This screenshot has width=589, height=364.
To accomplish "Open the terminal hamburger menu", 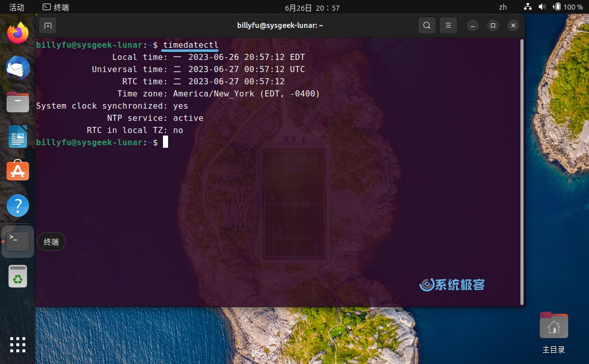I will coord(448,25).
